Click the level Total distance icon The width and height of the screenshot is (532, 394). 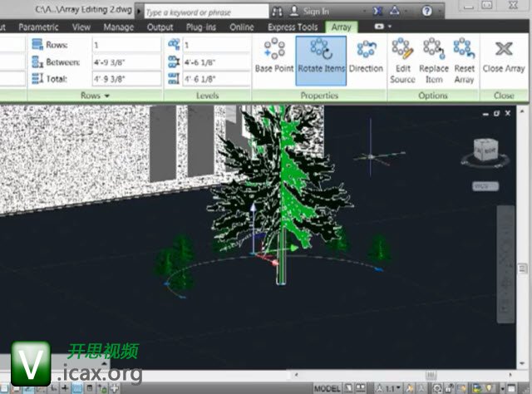[174, 78]
